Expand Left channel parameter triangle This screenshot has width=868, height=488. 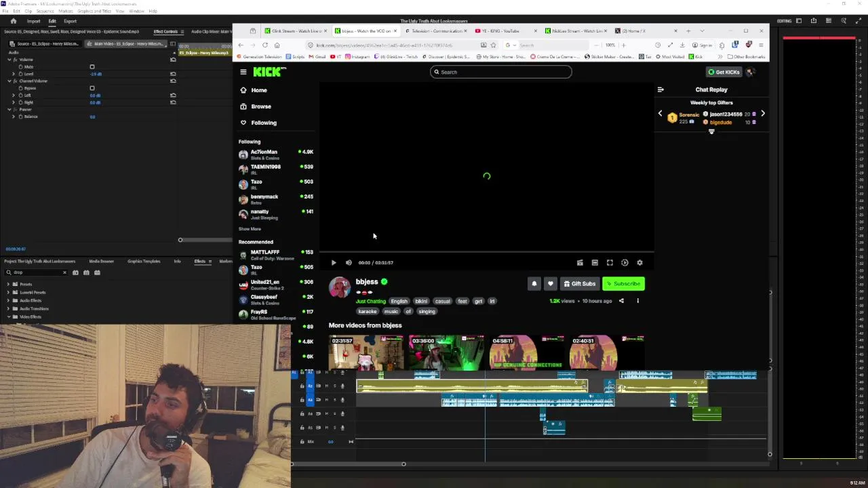(14, 96)
